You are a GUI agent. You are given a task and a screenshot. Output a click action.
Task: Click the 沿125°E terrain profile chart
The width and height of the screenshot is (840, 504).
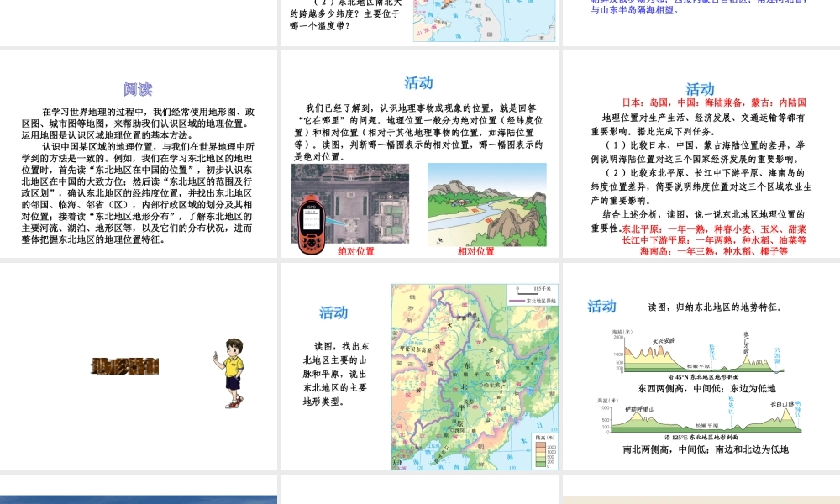(700, 419)
